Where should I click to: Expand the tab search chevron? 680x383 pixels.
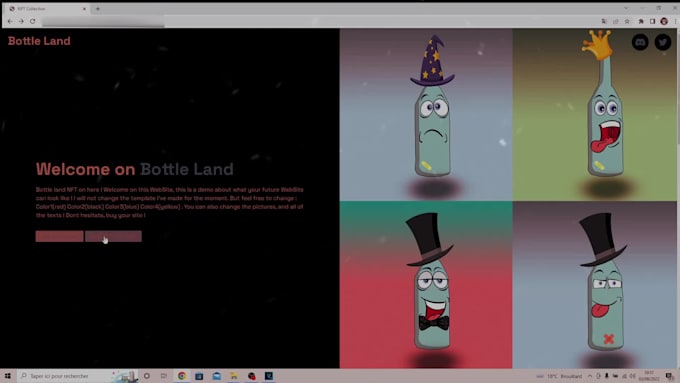[x=626, y=8]
